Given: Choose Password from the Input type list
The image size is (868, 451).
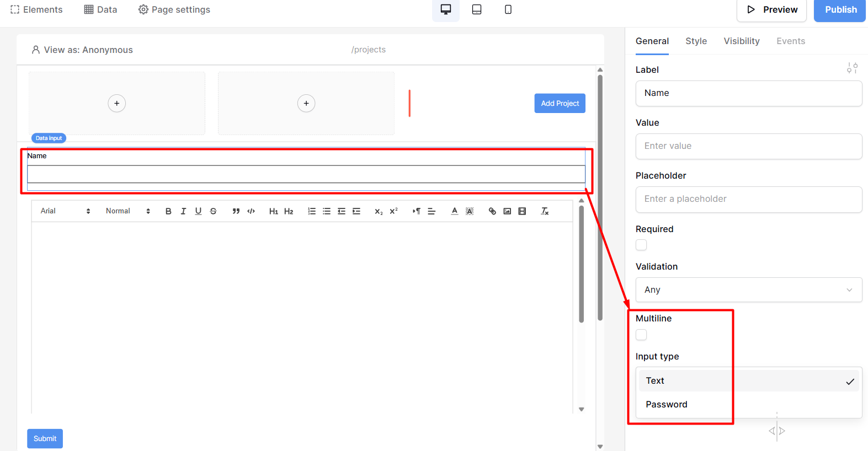Looking at the screenshot, I should 667,404.
